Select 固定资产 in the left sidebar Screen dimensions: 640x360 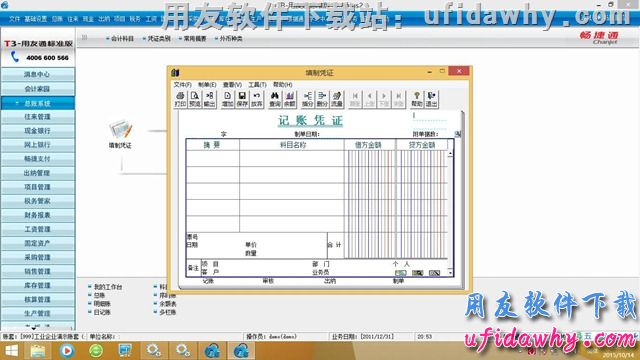point(38,243)
